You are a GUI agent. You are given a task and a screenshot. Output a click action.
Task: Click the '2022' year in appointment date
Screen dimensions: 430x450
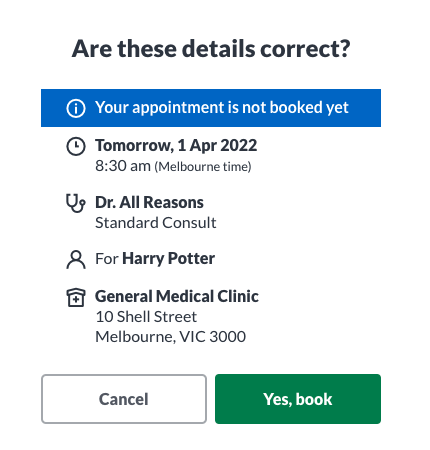click(x=239, y=145)
